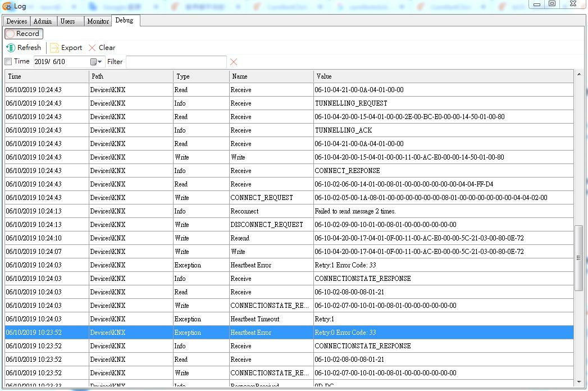Select value 06-10-02-09-00-10-01 of DISCONNECT_REQUEST
This screenshot has height=391, width=588.
coord(443,225)
